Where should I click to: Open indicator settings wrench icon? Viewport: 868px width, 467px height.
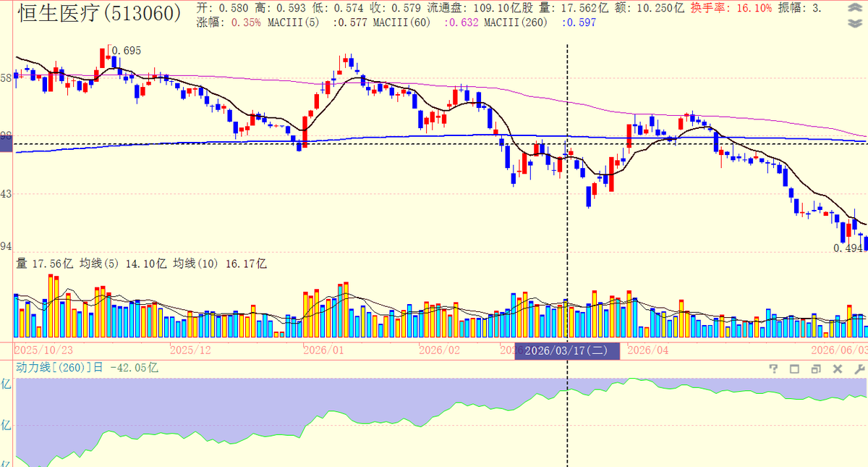click(859, 369)
